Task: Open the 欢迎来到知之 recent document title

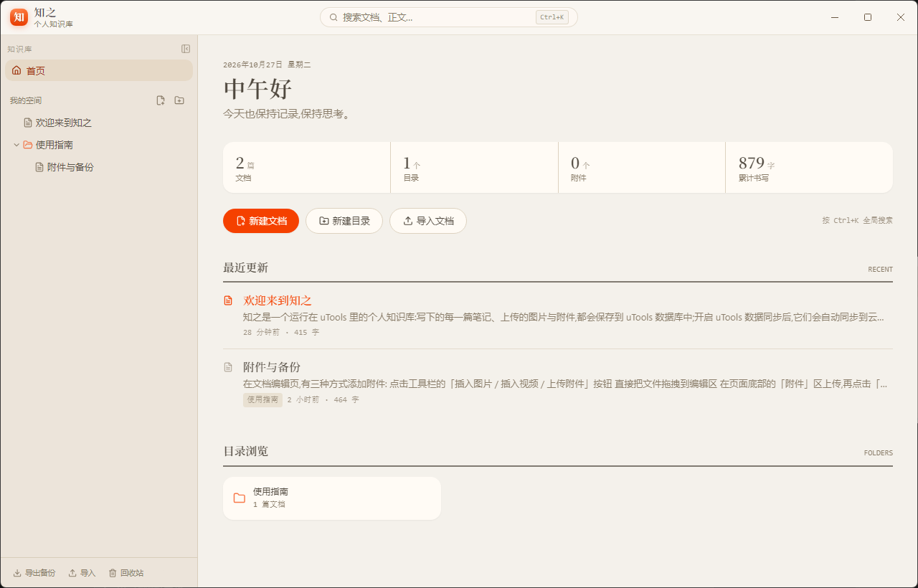Action: point(278,300)
